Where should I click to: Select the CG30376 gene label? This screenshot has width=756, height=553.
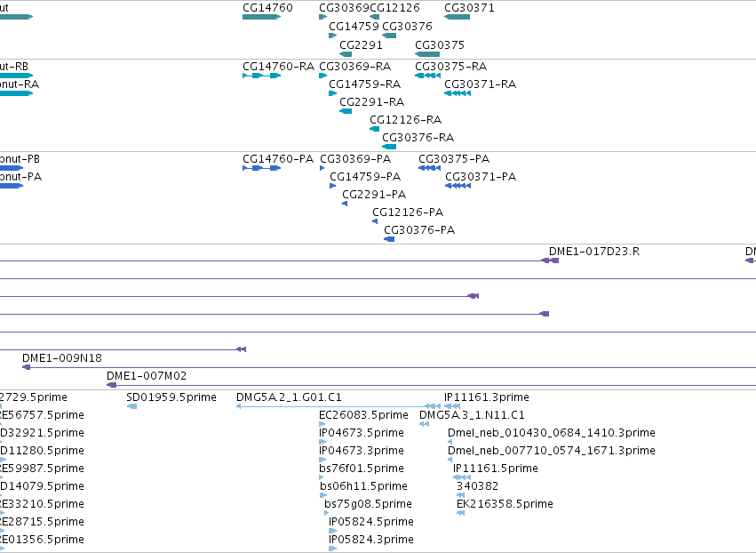click(x=408, y=26)
